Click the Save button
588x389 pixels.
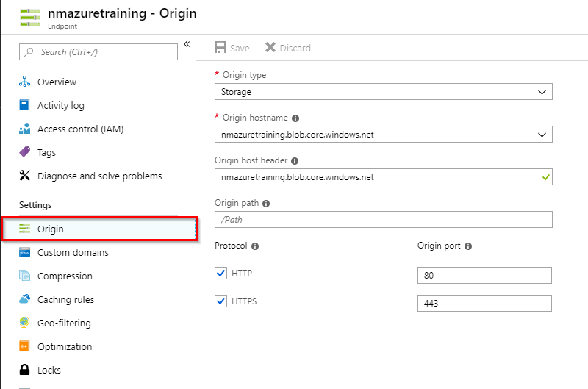pyautogui.click(x=232, y=48)
